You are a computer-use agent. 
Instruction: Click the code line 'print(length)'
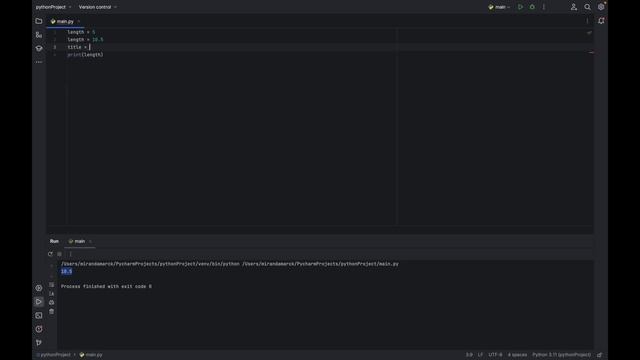tap(85, 54)
